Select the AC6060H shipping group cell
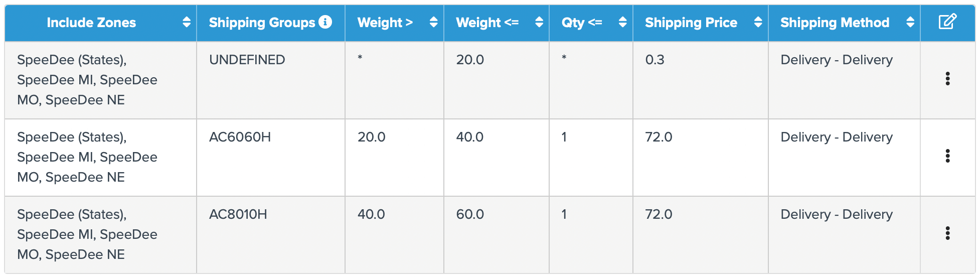Viewport: 980px width, 278px height. point(240,137)
